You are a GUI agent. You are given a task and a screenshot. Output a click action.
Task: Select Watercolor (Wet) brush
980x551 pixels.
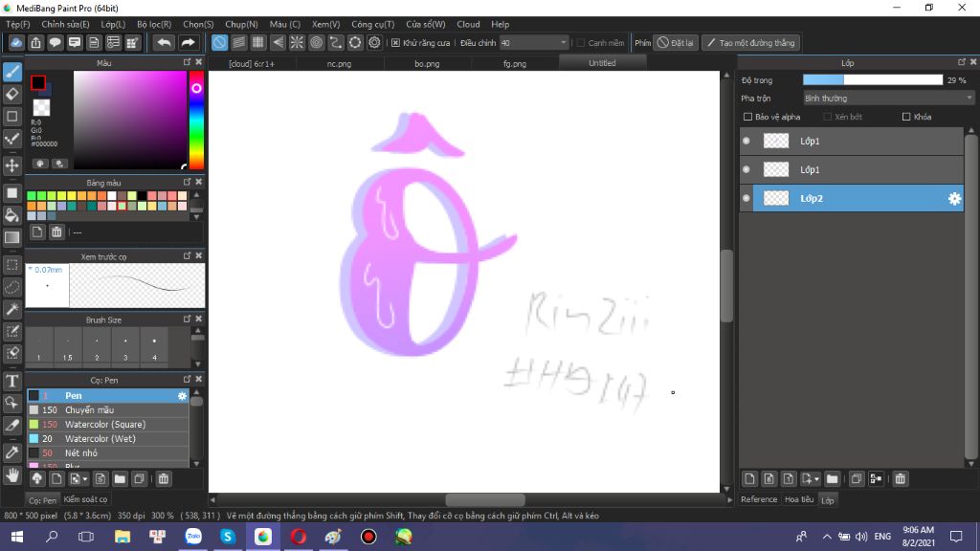pos(107,438)
